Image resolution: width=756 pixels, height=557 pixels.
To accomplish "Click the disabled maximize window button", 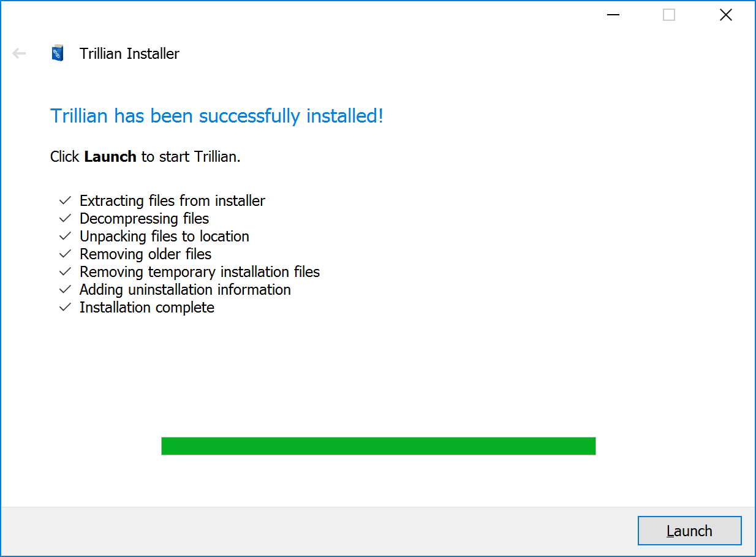I will point(669,15).
